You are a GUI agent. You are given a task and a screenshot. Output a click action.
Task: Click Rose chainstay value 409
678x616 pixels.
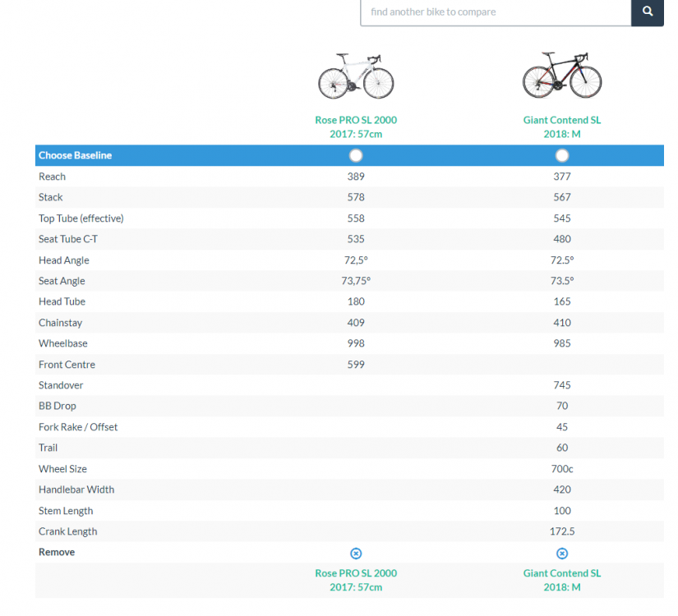tap(356, 323)
